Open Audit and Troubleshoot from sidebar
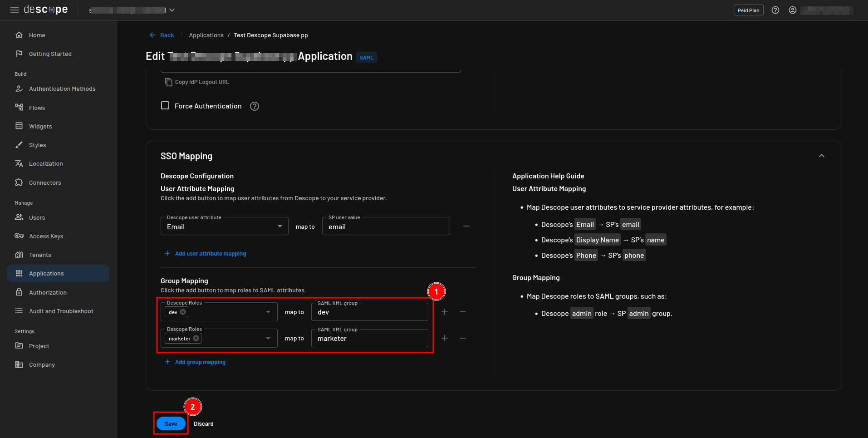The height and width of the screenshot is (438, 868). [61, 311]
